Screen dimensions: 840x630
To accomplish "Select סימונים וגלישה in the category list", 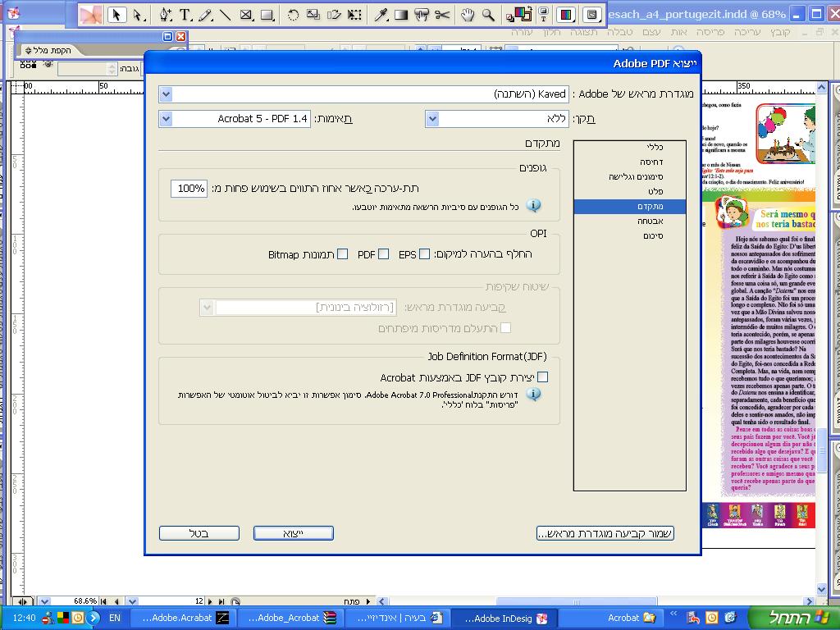I will [x=629, y=177].
